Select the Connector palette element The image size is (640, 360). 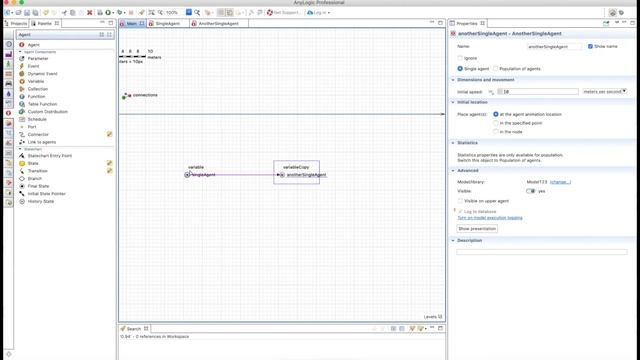38,134
